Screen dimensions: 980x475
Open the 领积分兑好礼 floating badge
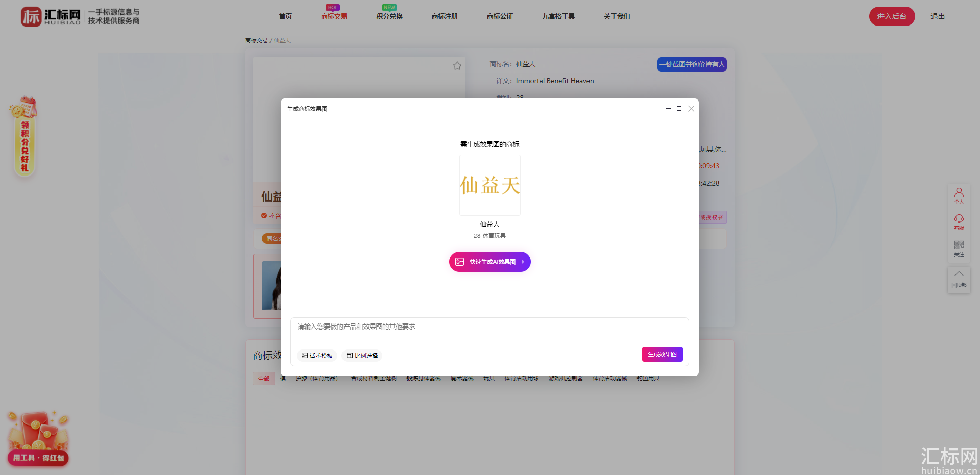pyautogui.click(x=23, y=136)
